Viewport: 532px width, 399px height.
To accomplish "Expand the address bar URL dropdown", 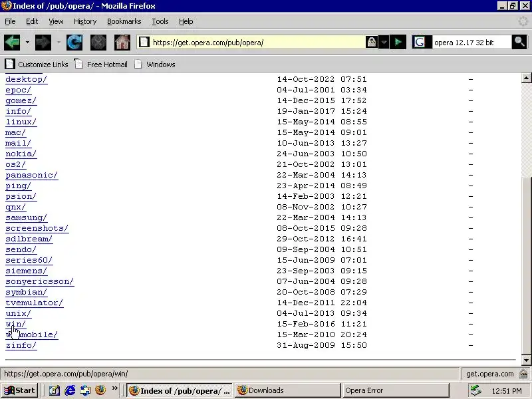I will 384,42.
